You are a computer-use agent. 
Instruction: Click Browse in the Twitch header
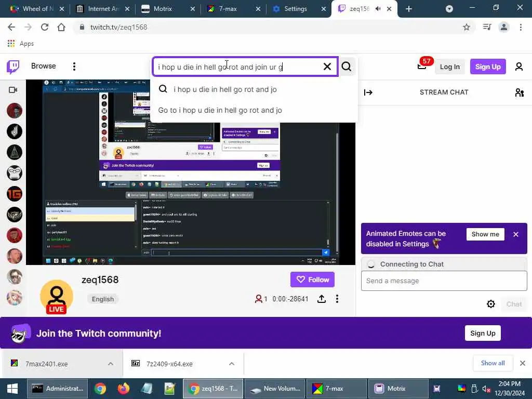[x=44, y=66]
